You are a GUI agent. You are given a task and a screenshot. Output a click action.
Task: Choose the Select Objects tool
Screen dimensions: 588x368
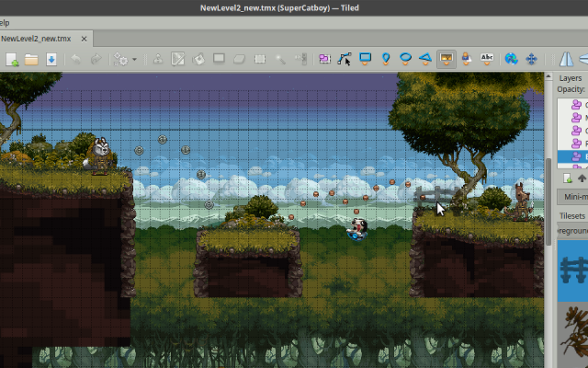tap(324, 59)
